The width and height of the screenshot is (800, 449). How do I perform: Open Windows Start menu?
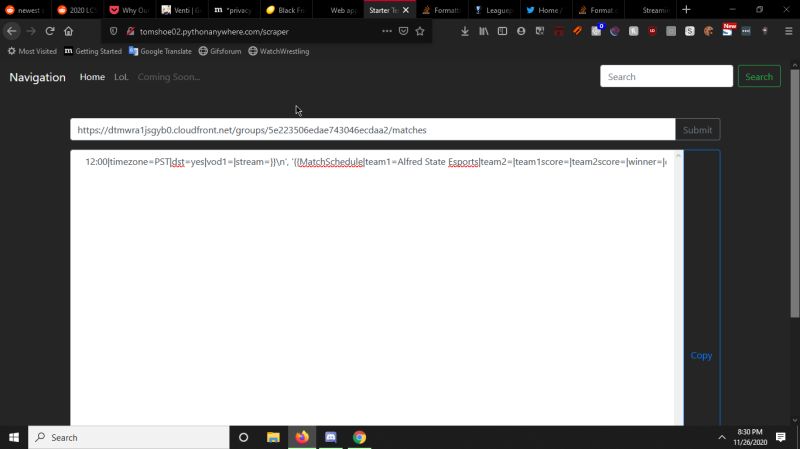pos(14,437)
